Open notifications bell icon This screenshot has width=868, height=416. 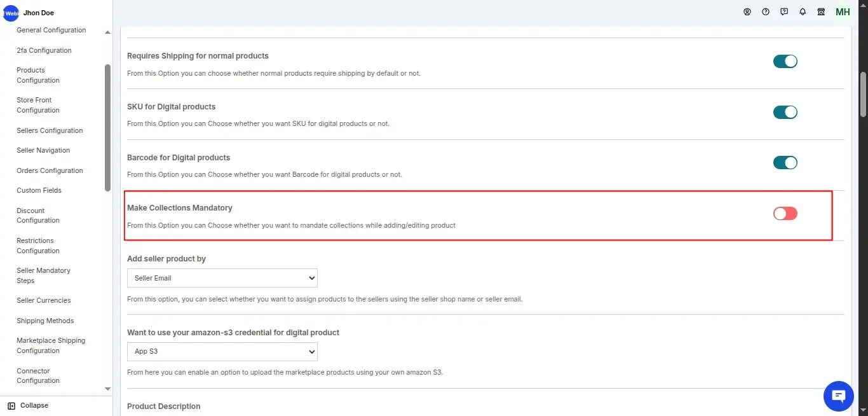(x=803, y=11)
